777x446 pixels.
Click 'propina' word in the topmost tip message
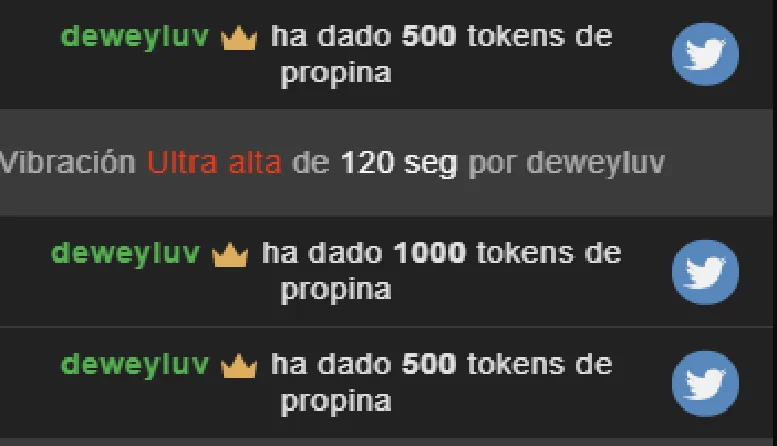click(x=336, y=74)
